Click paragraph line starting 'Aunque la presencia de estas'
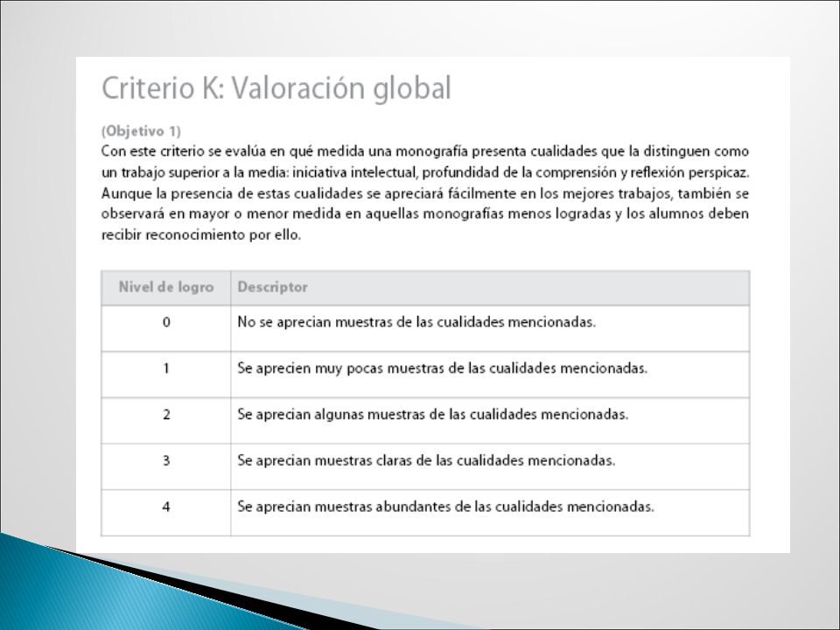The width and height of the screenshot is (840, 630). pos(425,193)
